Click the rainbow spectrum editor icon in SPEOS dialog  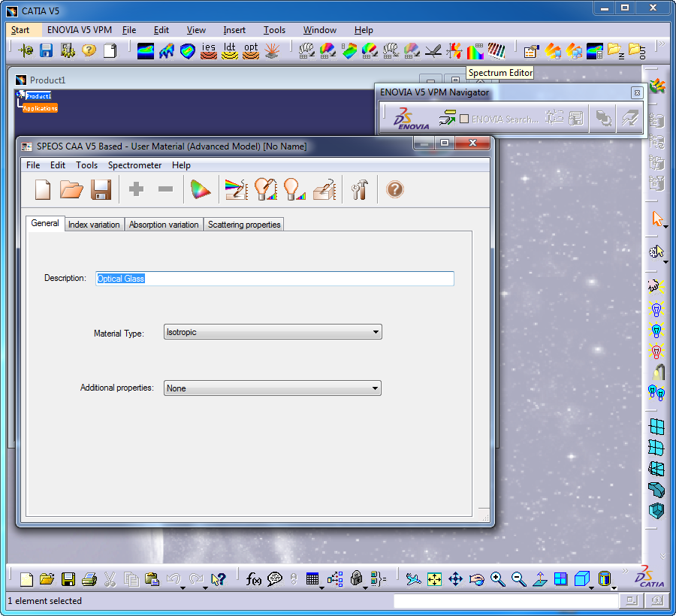pos(237,189)
